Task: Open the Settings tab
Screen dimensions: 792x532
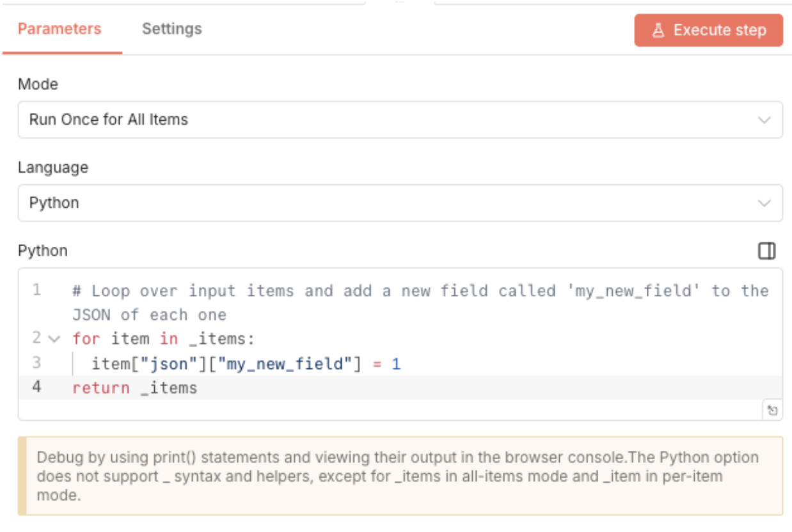Action: point(171,29)
